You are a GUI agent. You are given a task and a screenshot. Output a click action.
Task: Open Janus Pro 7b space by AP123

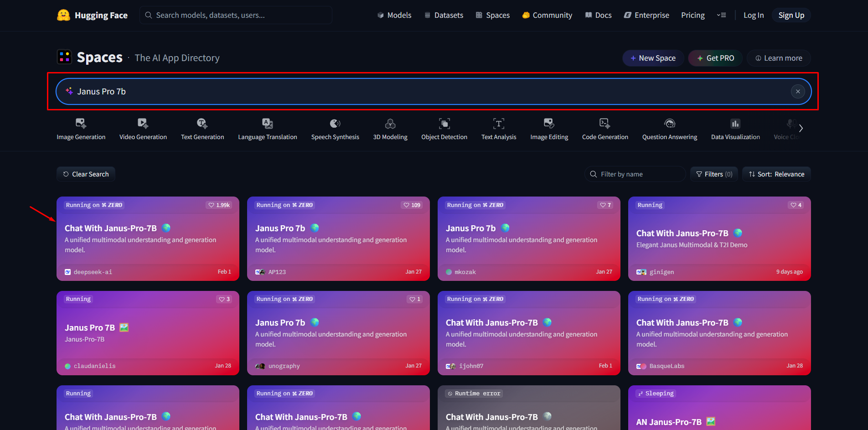click(338, 238)
